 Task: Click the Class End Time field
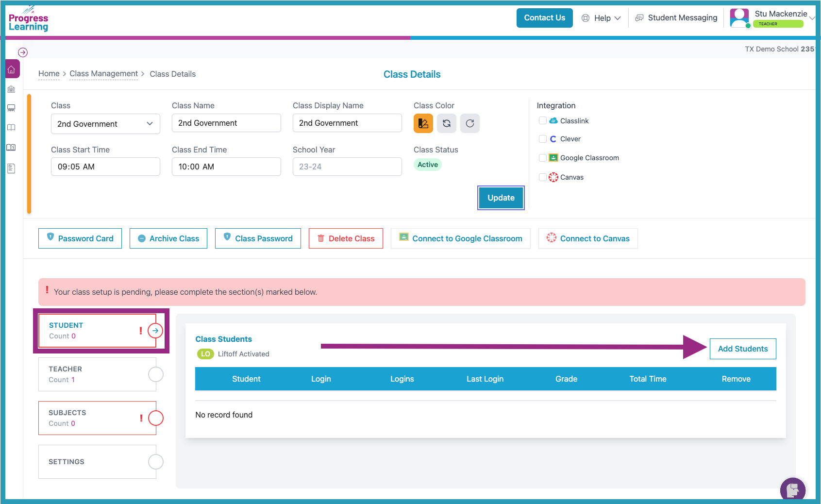226,167
